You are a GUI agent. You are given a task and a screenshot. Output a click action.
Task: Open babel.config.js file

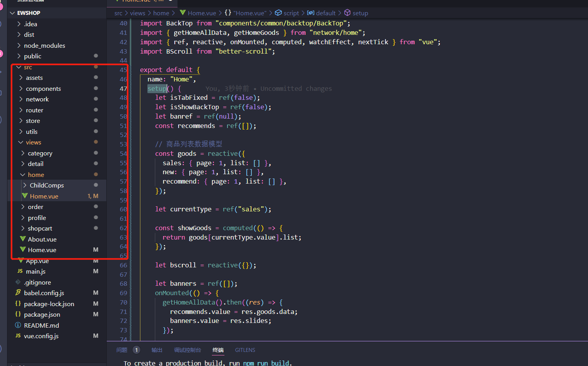(x=44, y=293)
